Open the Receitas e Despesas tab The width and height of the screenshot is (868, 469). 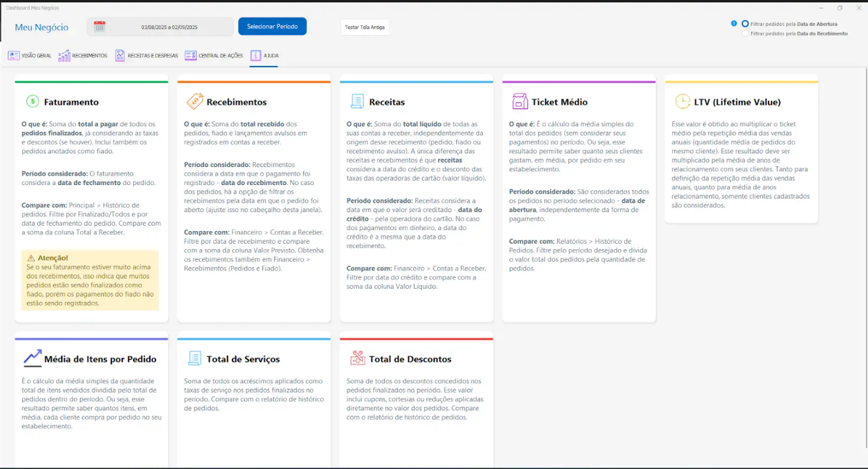pyautogui.click(x=146, y=56)
